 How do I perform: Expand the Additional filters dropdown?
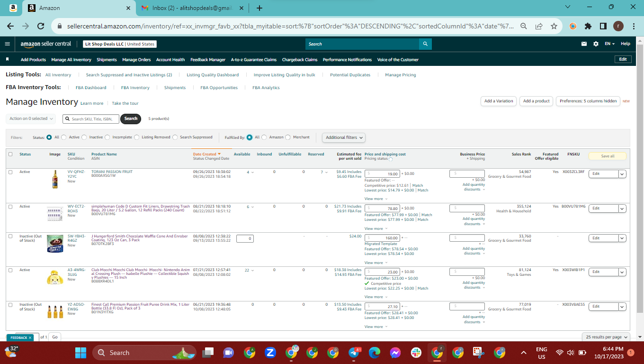pos(344,137)
